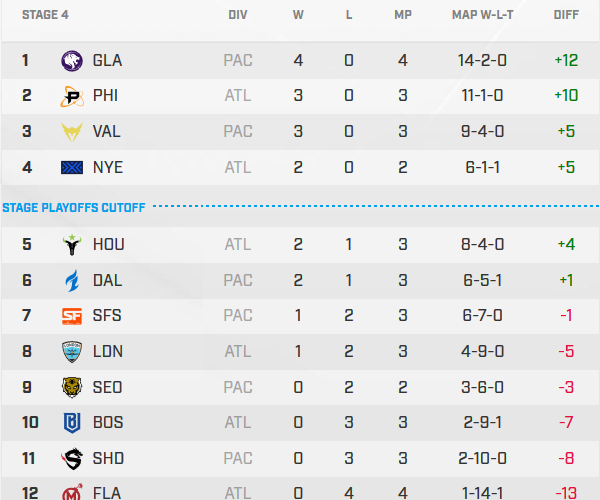Click the Shanghai Dragons team logo
This screenshot has height=500, width=600.
click(x=73, y=459)
